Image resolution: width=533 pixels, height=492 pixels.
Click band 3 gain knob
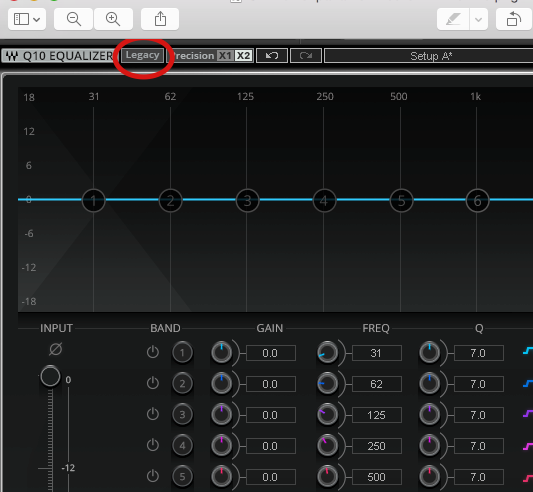coord(222,414)
